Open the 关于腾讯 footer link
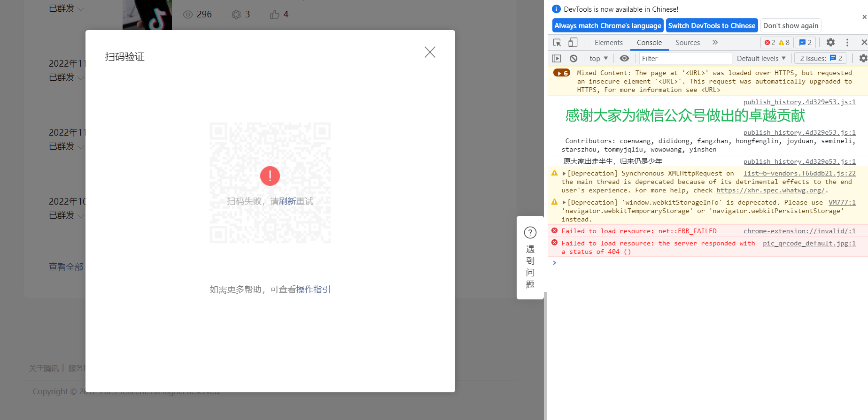Viewport: 868px width, 420px height. click(x=44, y=368)
